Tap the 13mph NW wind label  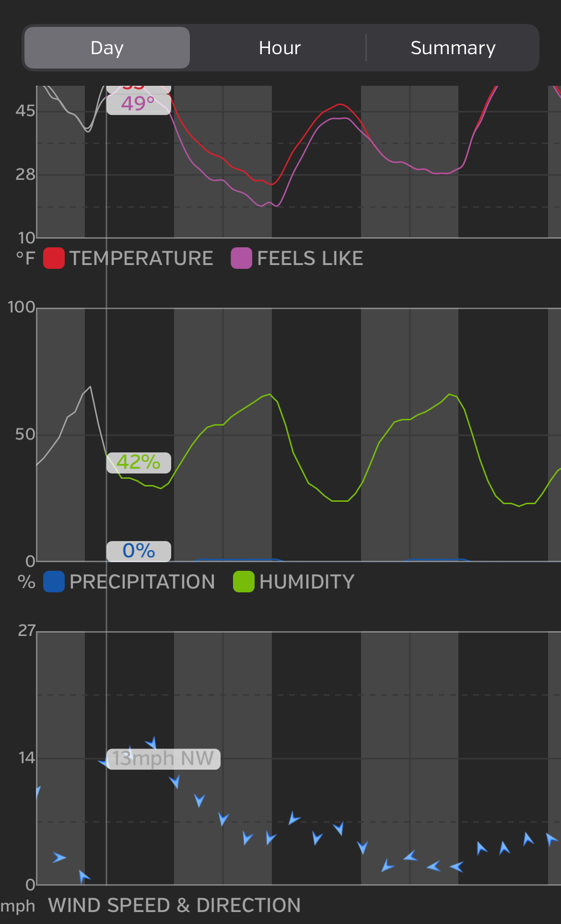click(163, 759)
